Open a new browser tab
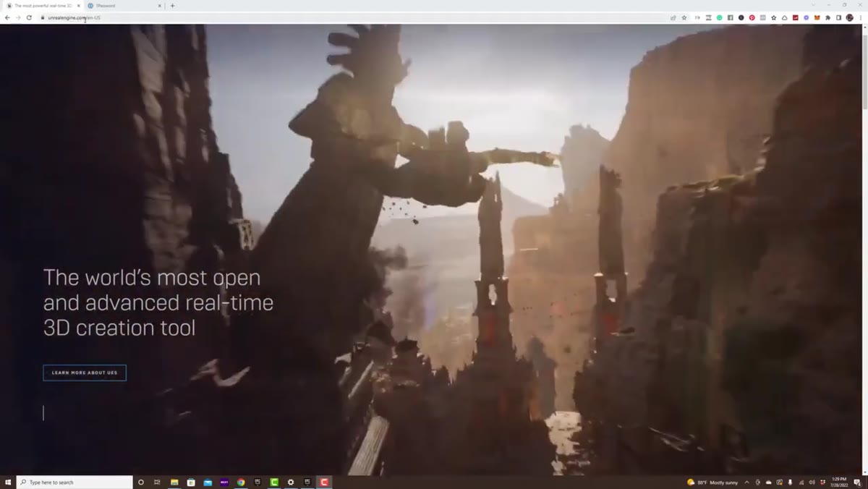The height and width of the screenshot is (489, 868). [x=172, y=6]
